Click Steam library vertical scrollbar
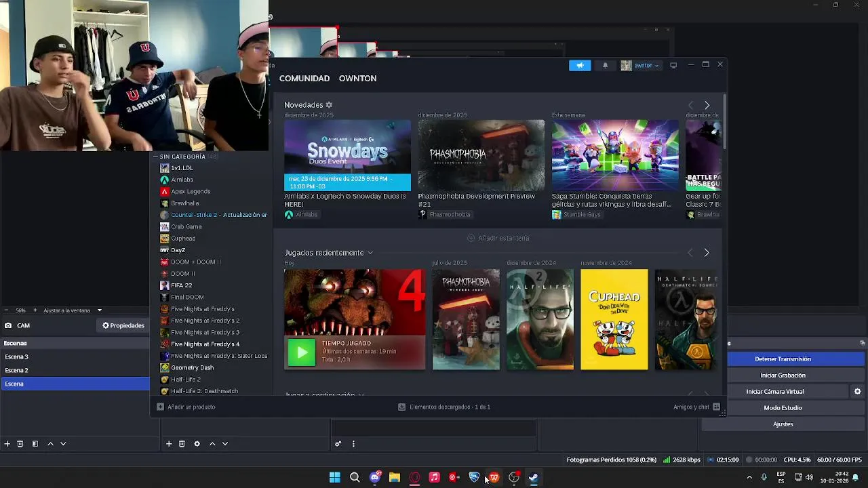 pos(724,122)
